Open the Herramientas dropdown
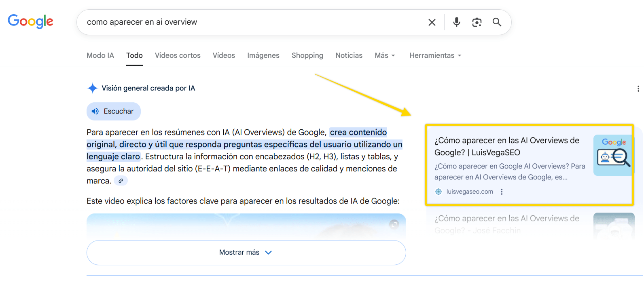644x289 pixels. (435, 55)
